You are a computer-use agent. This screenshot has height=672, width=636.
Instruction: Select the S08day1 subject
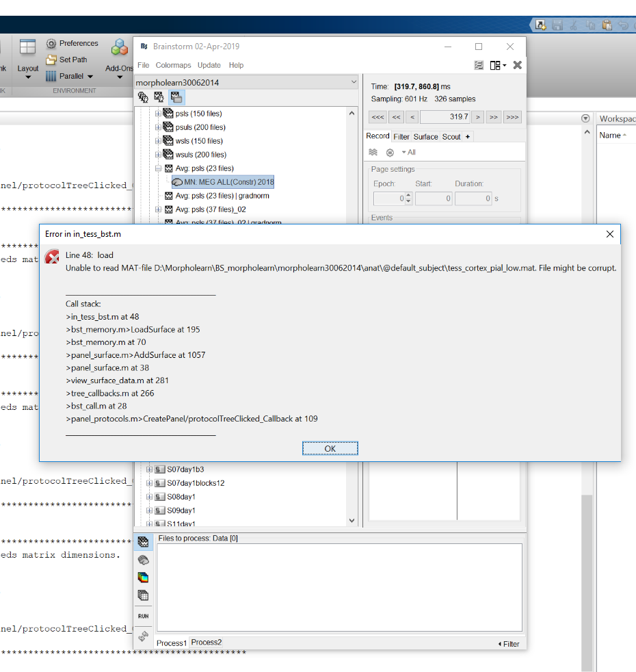[181, 497]
